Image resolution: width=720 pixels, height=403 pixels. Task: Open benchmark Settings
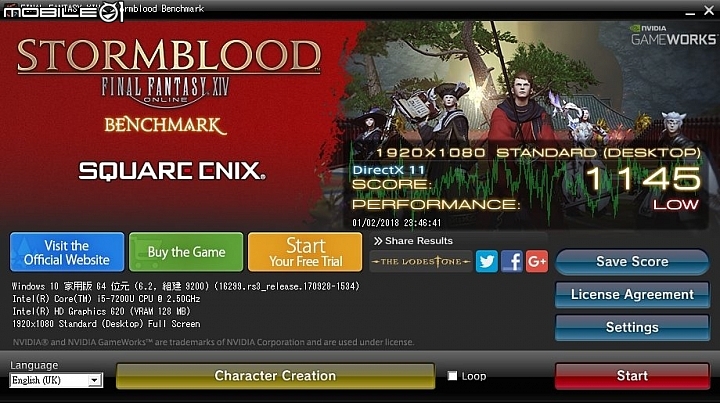(632, 327)
